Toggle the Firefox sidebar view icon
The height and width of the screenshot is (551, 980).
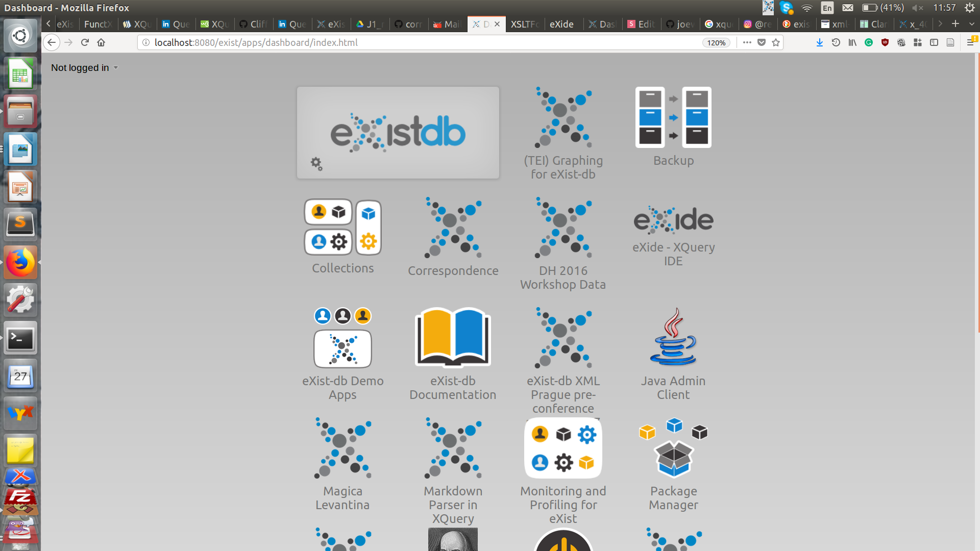tap(934, 43)
